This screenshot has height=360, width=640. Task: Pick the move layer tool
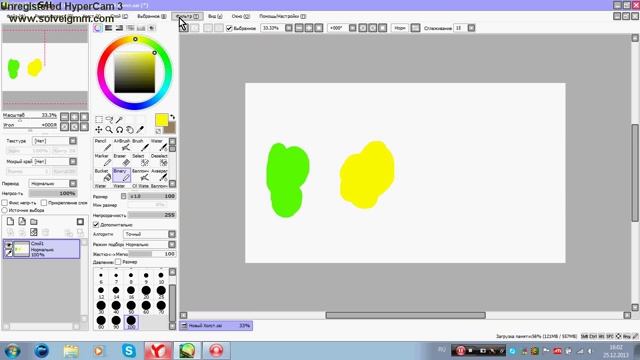[x=99, y=130]
